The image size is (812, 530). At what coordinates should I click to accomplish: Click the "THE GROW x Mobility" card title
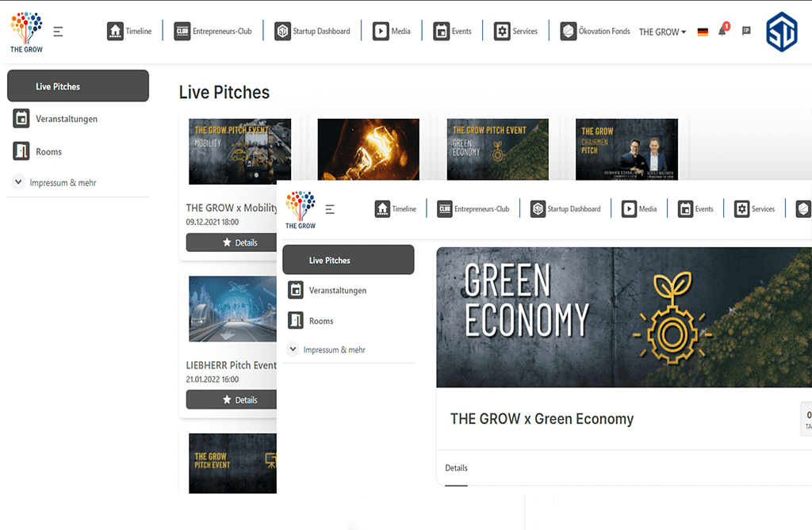point(232,208)
